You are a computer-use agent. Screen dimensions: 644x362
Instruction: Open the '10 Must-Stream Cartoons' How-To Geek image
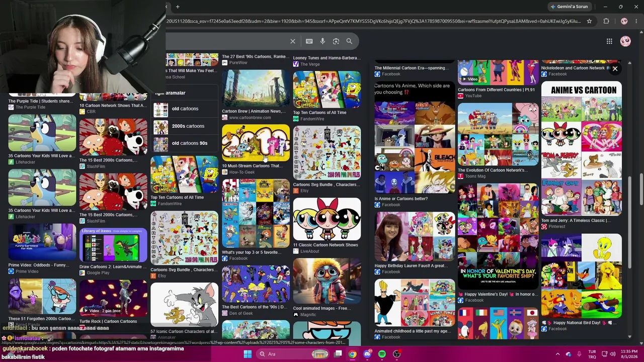tap(256, 143)
